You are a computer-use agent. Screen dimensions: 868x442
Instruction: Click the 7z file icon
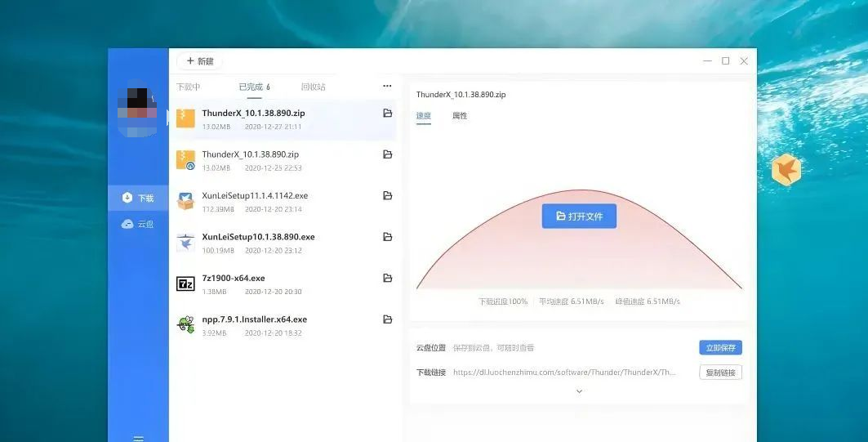pos(185,284)
